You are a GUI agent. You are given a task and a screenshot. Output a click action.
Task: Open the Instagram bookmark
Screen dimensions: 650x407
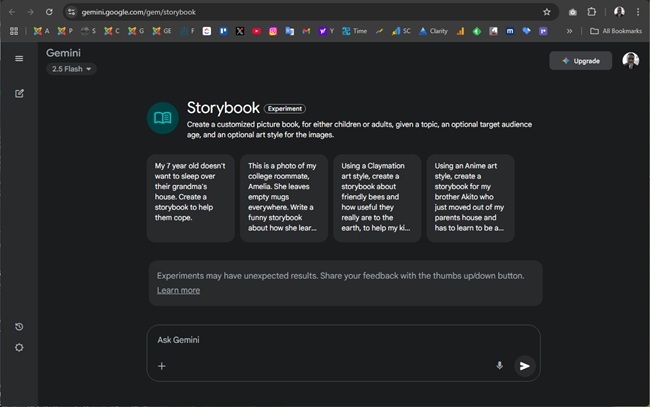(273, 31)
